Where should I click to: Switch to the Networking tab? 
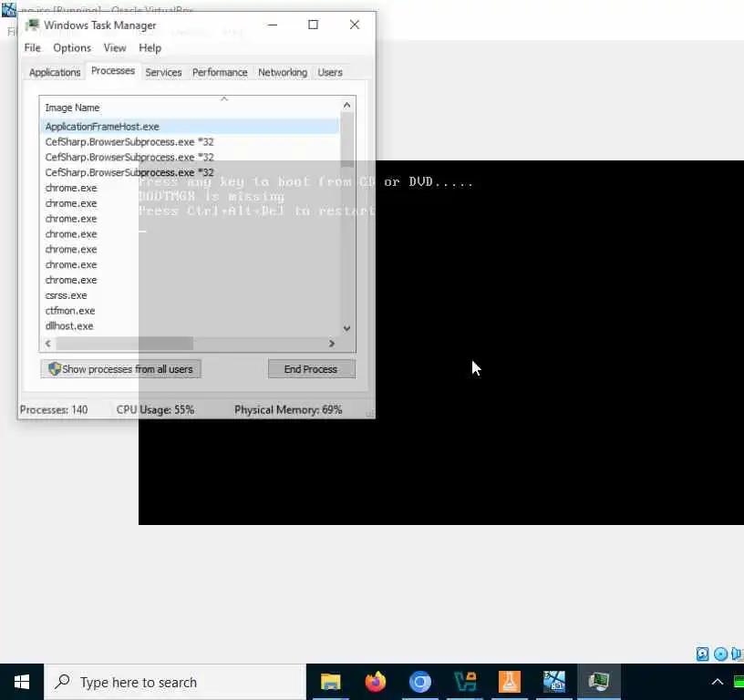(283, 73)
